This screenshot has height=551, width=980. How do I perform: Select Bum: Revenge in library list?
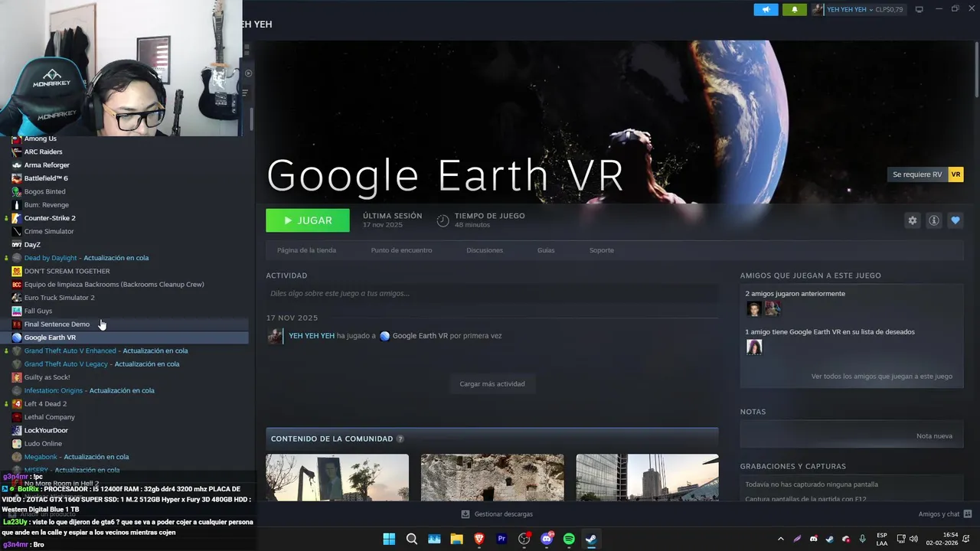pyautogui.click(x=46, y=205)
